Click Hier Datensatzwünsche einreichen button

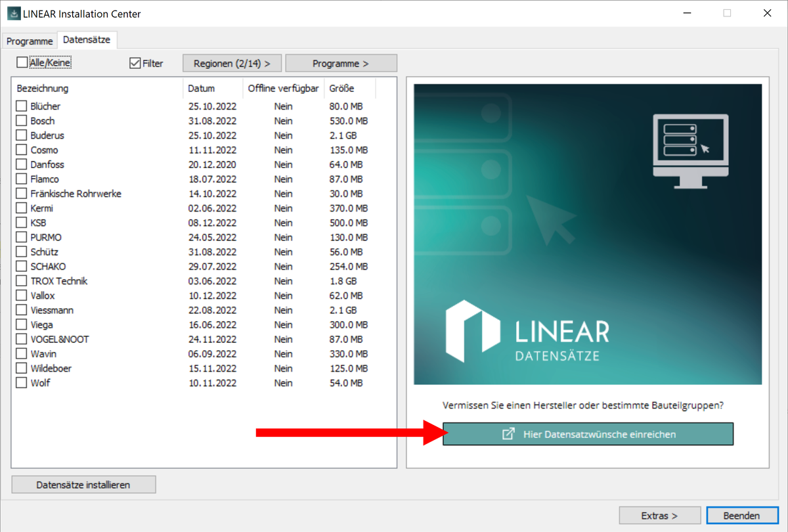(588, 434)
